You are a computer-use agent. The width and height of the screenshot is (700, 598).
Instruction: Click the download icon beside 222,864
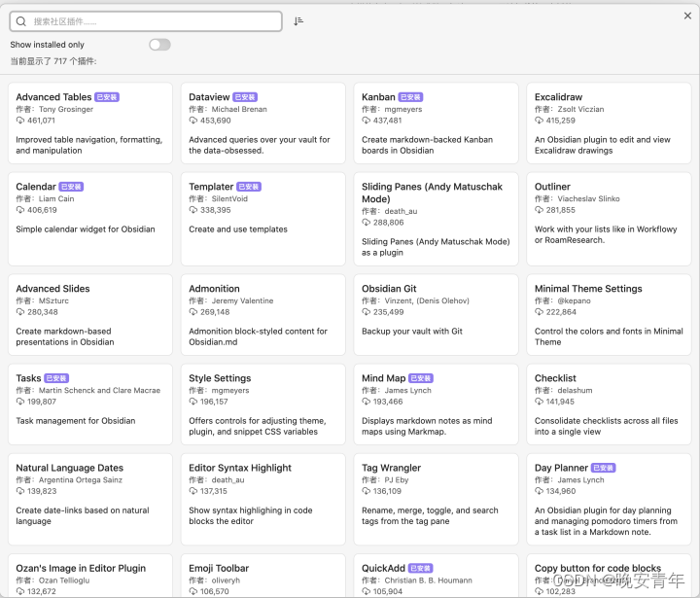pos(539,312)
